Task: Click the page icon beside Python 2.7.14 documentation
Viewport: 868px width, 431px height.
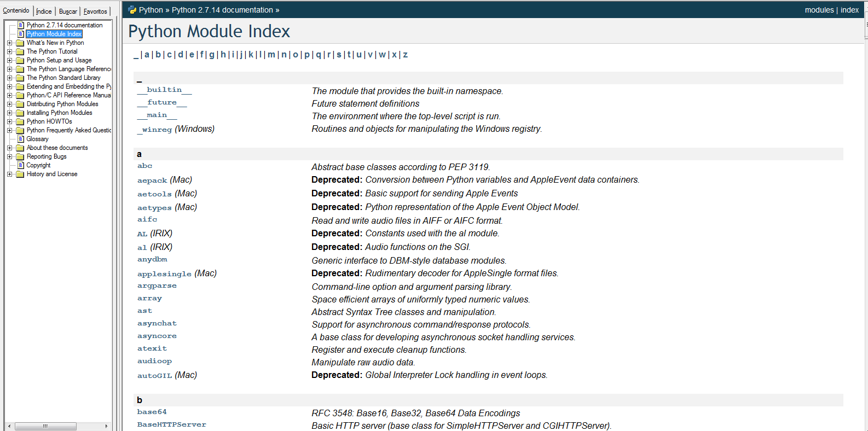Action: click(x=21, y=25)
